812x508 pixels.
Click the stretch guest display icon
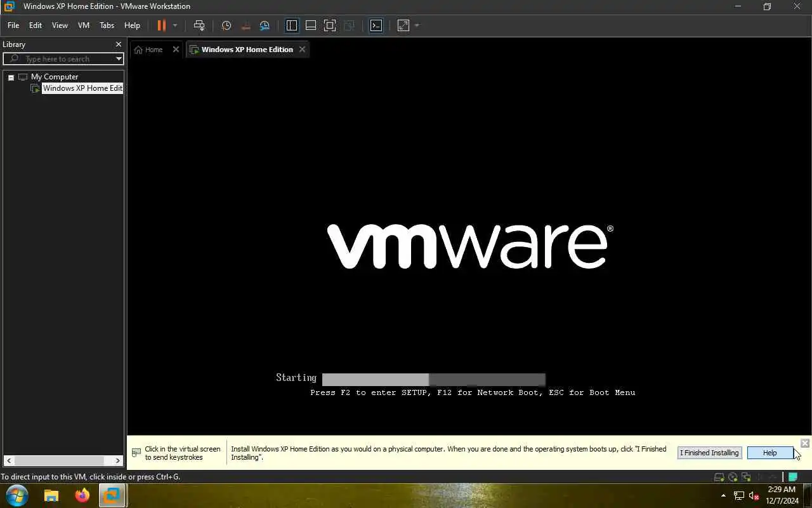(403, 25)
